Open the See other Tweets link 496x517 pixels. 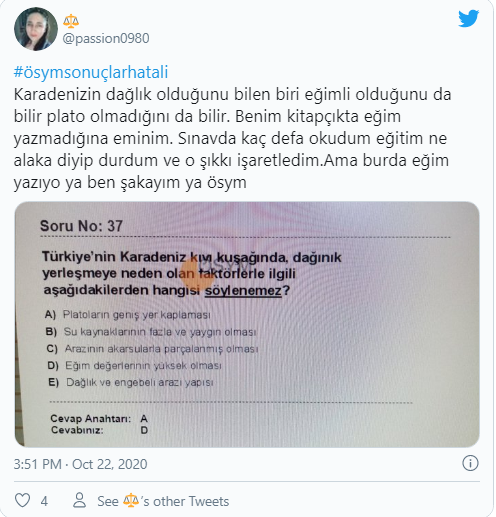point(163,501)
